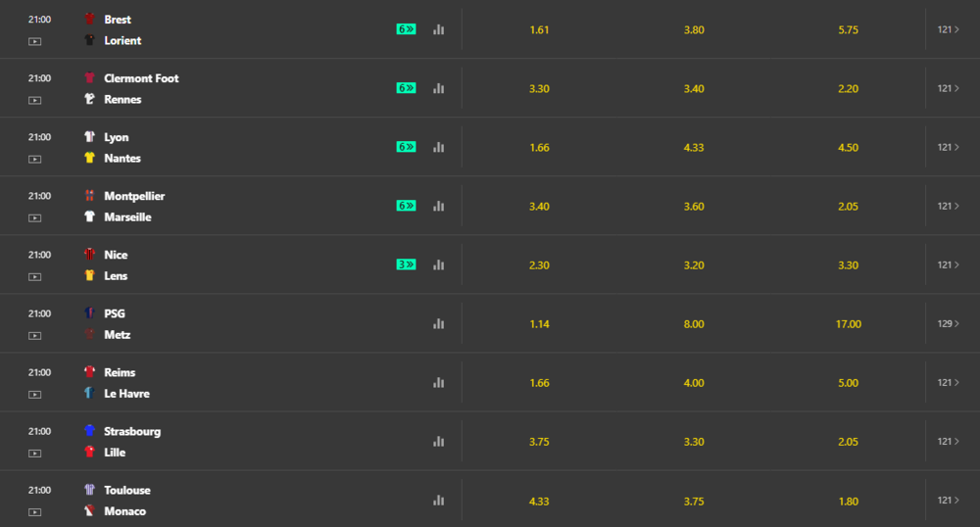Screen dimensions: 980x527
Task: Select Monaco away odds 1.80
Action: (x=848, y=502)
